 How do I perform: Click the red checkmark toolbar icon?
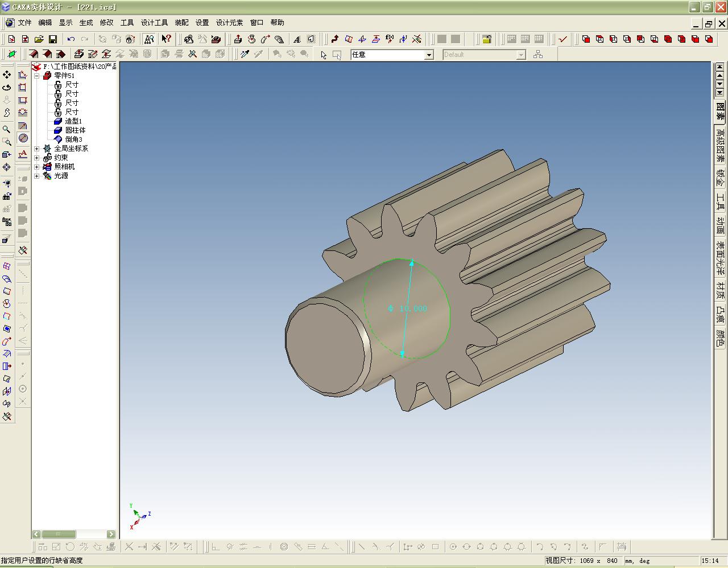[563, 39]
